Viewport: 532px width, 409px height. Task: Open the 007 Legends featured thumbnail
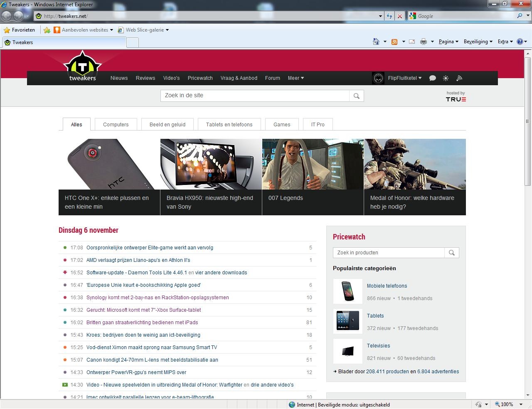(313, 165)
